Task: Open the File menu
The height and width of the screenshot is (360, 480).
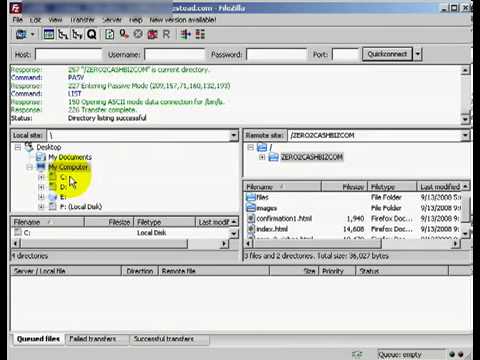Action: coord(17,20)
